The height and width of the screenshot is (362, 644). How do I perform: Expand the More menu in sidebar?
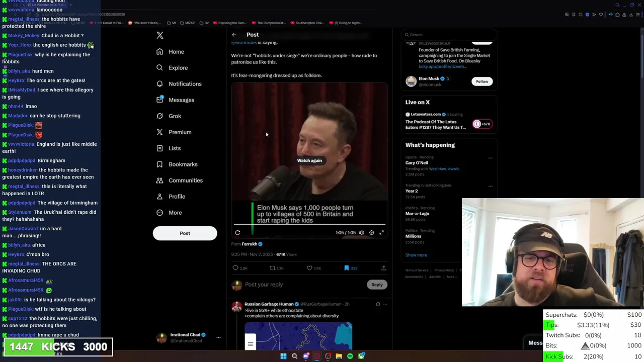(x=169, y=213)
